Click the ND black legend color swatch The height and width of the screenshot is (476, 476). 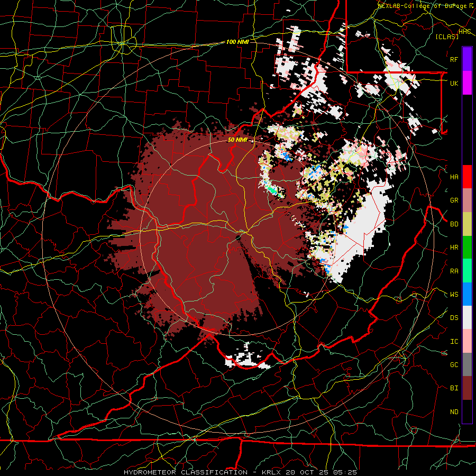coord(467,411)
